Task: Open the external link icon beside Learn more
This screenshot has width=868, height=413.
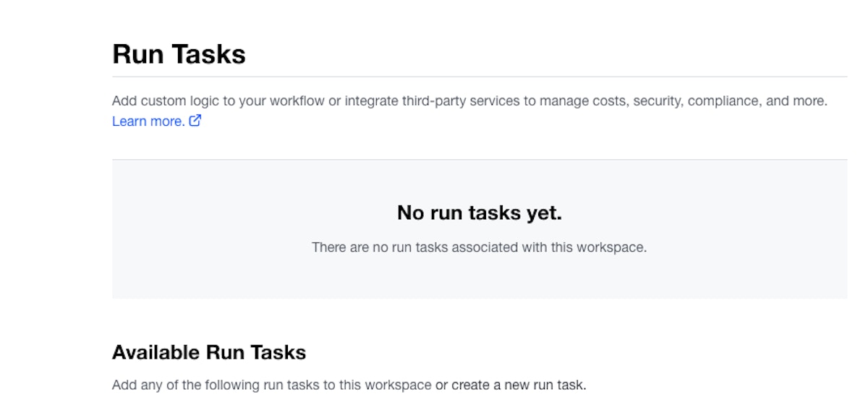Action: 195,122
